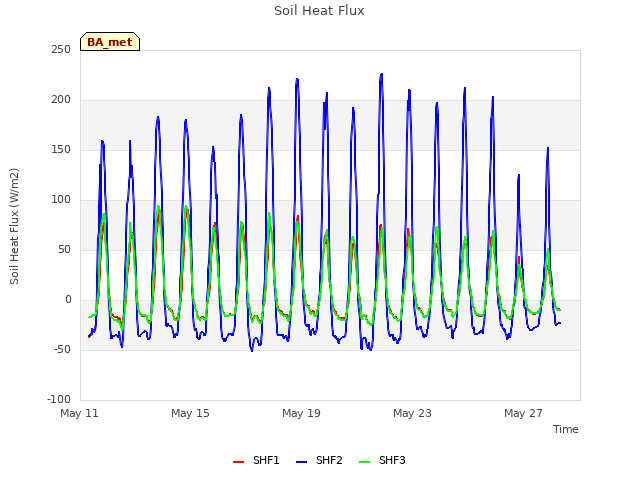Click the blue SHF2 legend marker
Viewport: 640px width, 480px height.
click(x=301, y=462)
